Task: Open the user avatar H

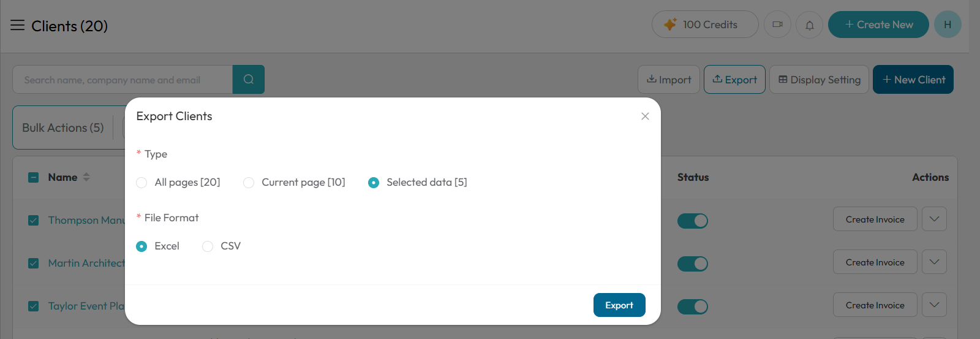Action: click(948, 25)
